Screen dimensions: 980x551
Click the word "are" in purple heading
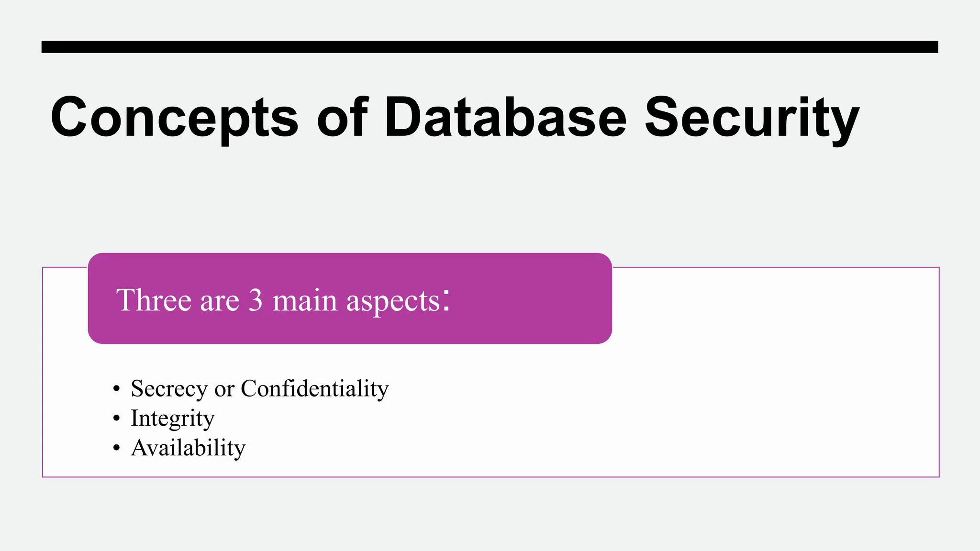220,301
